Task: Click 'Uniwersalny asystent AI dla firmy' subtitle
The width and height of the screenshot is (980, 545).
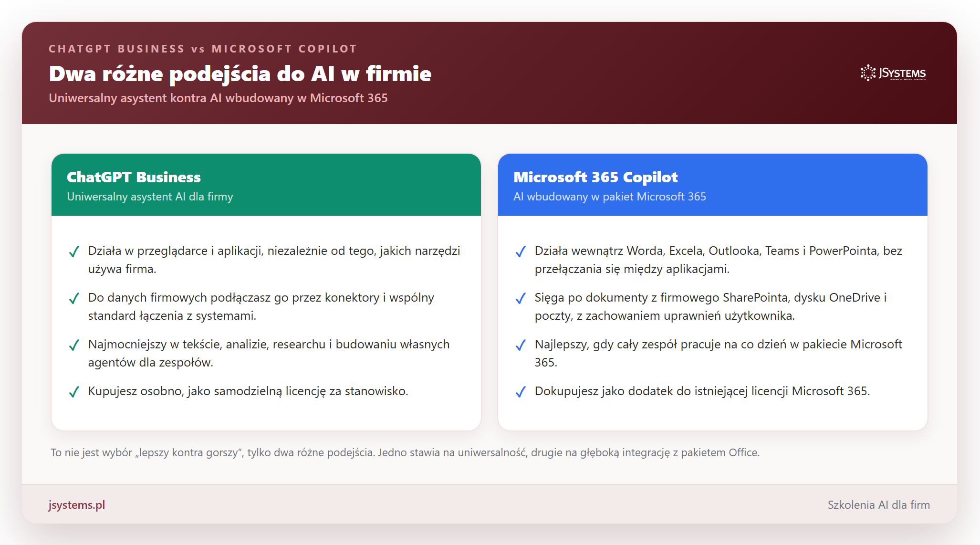Action: coord(150,197)
